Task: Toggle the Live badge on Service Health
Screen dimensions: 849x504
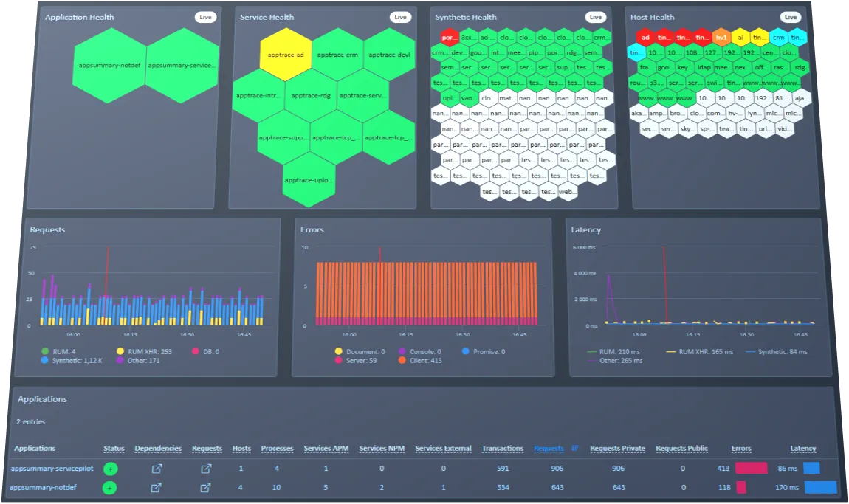Action: point(400,17)
